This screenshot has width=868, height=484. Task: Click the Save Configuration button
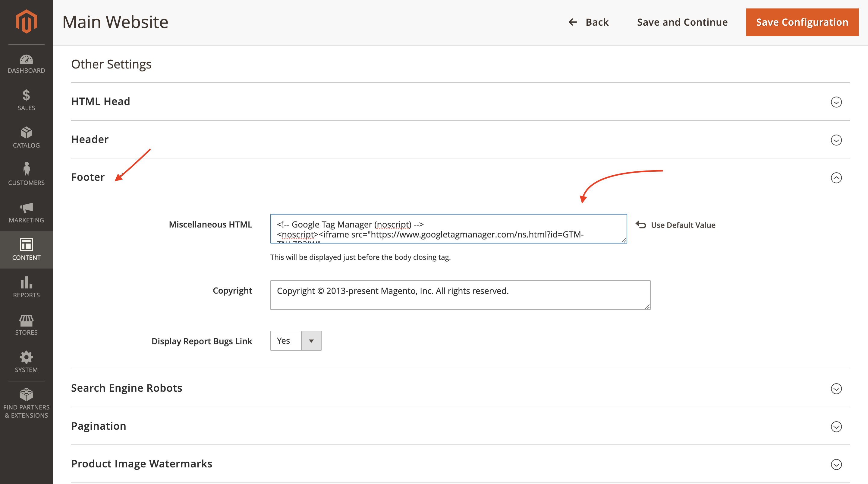coord(802,22)
